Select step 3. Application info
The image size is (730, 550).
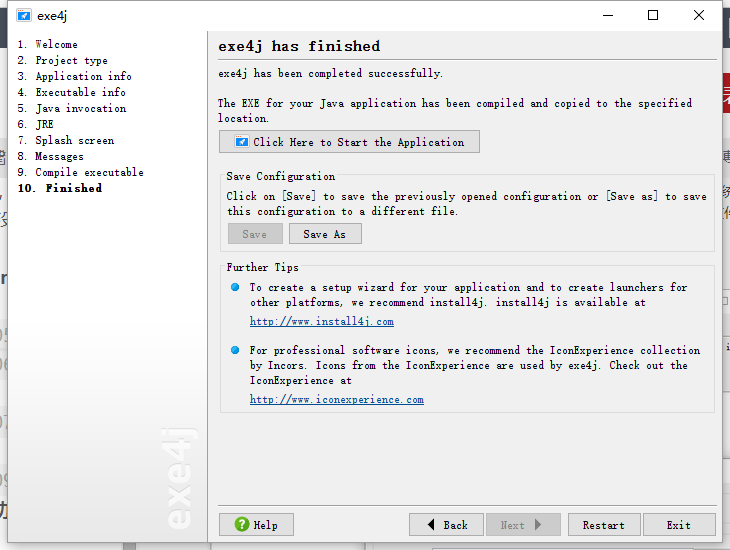[74, 76]
